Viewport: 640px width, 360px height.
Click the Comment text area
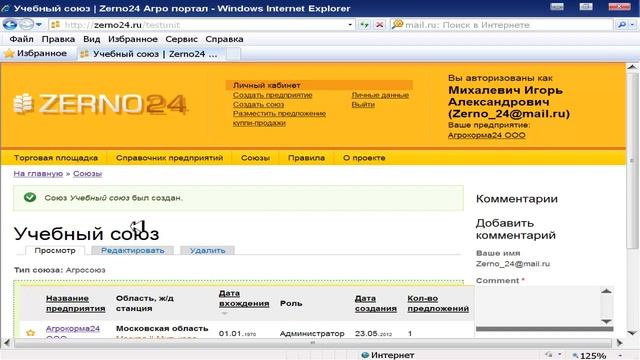tap(538, 306)
